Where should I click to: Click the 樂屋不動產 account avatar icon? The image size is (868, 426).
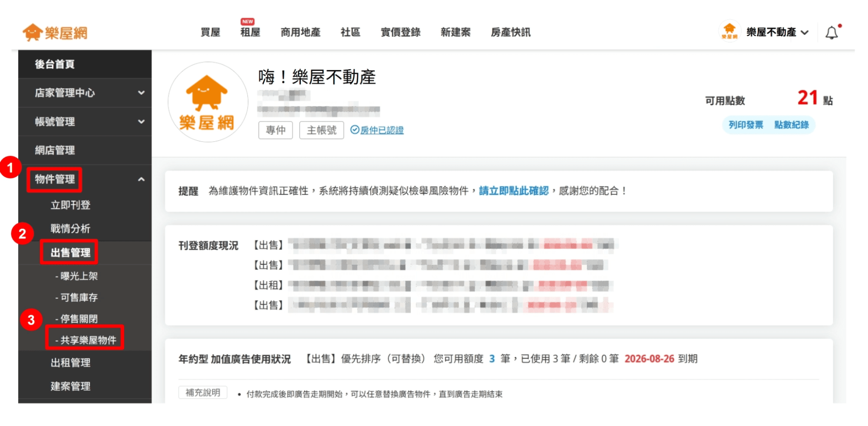[729, 31]
